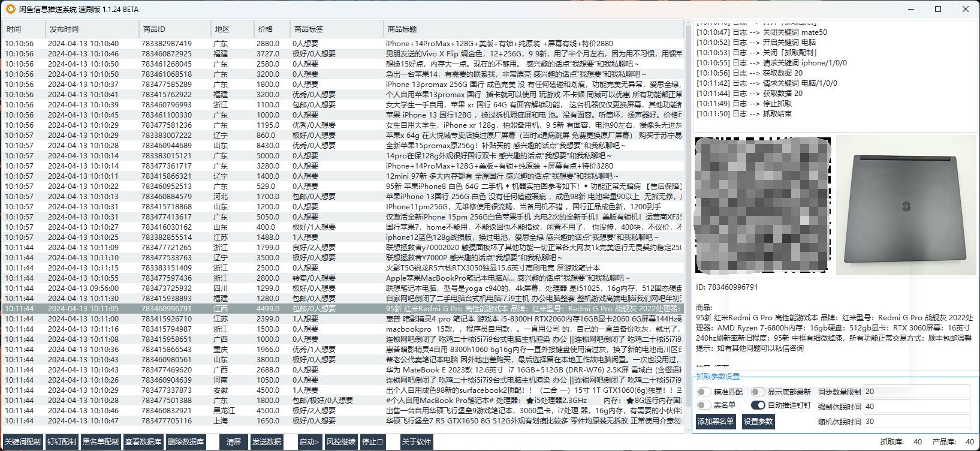Sort by the 价格 column header
This screenshot has height=451, width=980.
coord(272,29)
